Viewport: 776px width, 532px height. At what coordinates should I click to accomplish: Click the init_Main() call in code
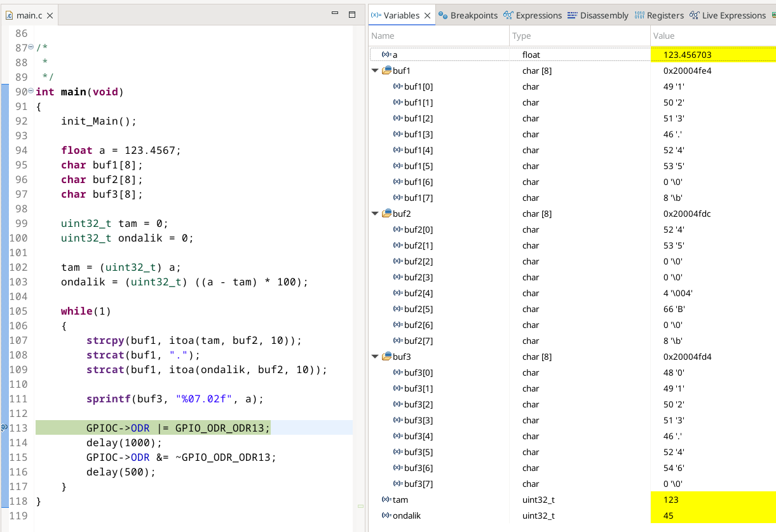click(99, 121)
